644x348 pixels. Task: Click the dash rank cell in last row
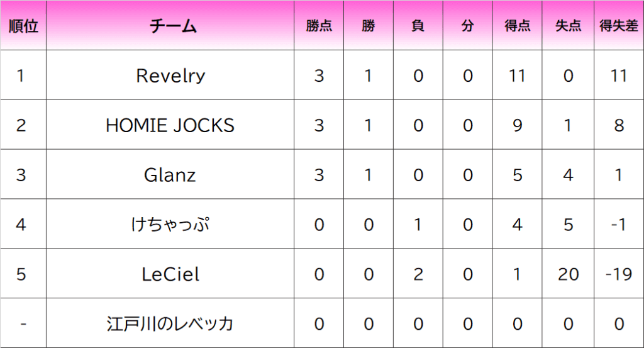(x=23, y=323)
